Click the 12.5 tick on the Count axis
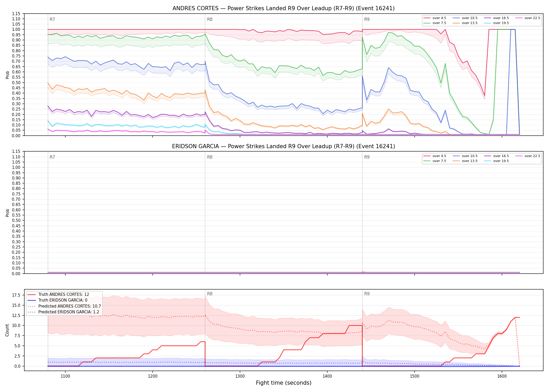This screenshot has height=392, width=549. coord(16,315)
